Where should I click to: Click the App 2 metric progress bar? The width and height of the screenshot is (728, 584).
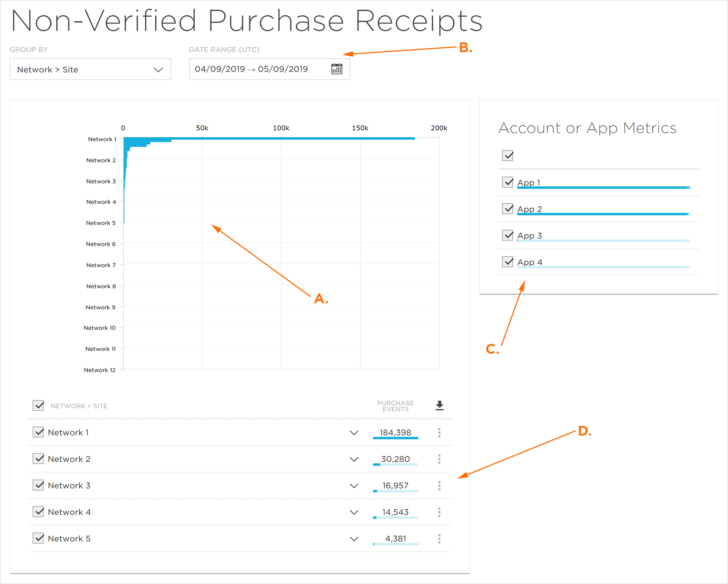click(x=603, y=214)
